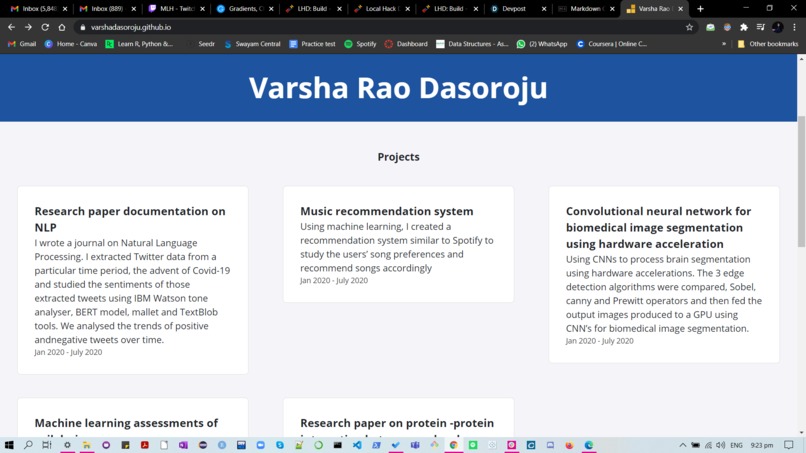Open the volume control in system tray

pyautogui.click(x=721, y=445)
